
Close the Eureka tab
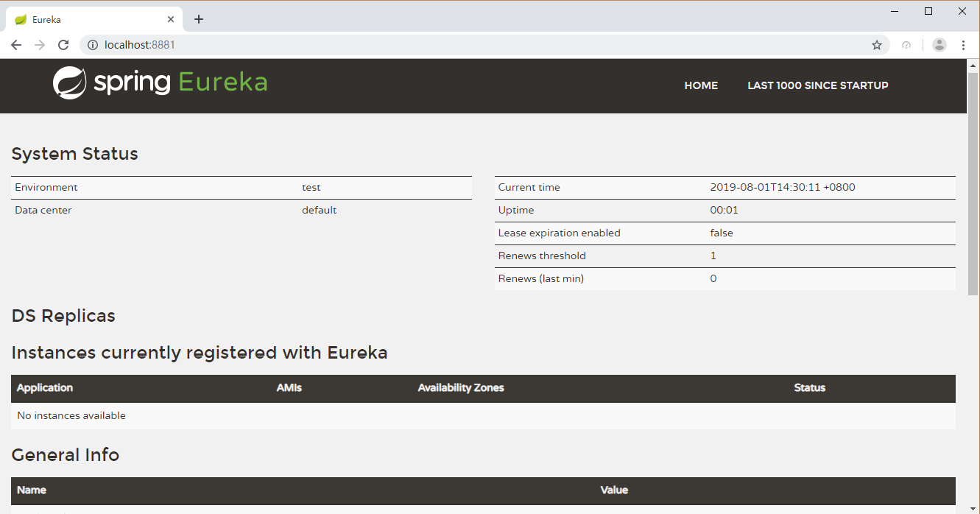pyautogui.click(x=172, y=20)
